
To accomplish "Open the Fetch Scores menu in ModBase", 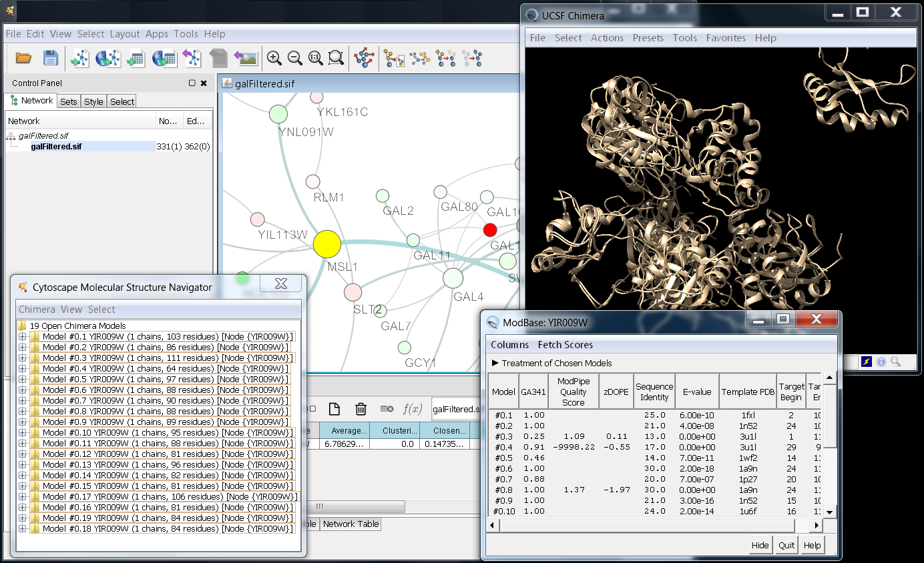I will (x=565, y=345).
